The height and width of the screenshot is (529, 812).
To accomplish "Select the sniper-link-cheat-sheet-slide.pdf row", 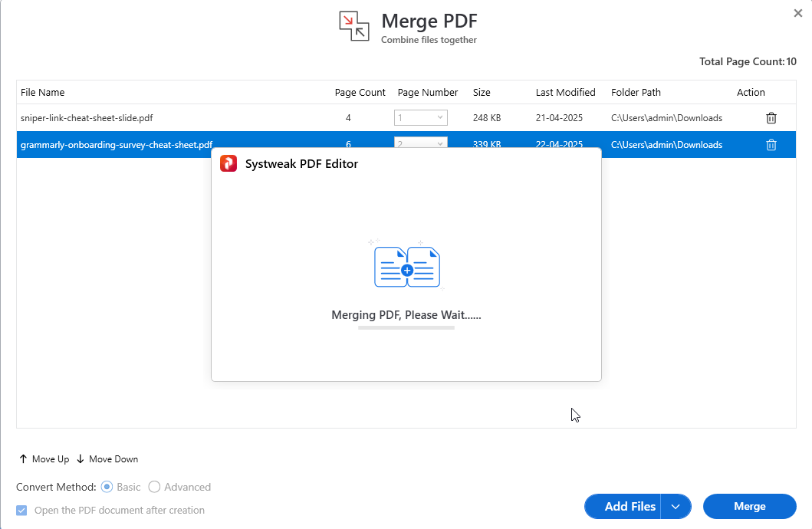I will click(x=406, y=118).
